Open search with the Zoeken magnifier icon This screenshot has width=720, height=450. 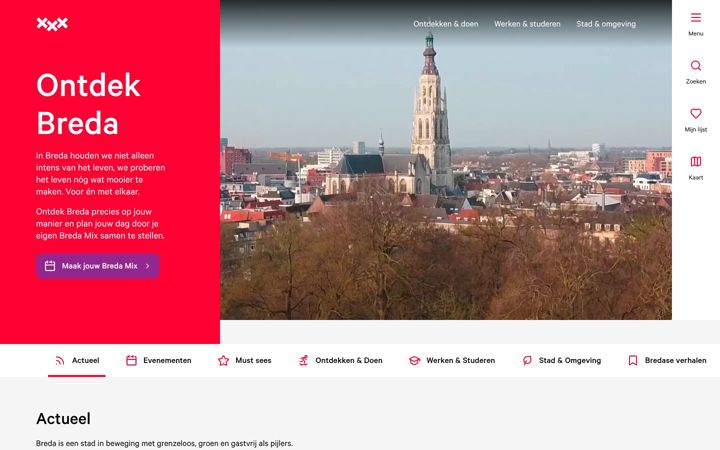coord(696,66)
